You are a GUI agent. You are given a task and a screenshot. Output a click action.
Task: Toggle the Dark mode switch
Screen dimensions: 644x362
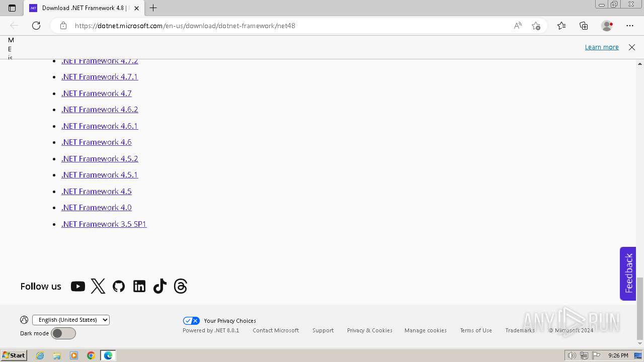pos(63,333)
